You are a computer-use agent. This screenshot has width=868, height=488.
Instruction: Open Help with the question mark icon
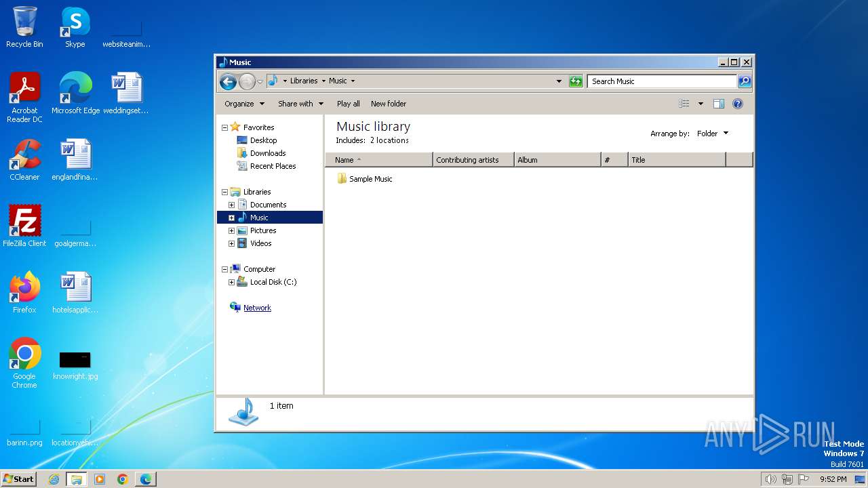(738, 104)
